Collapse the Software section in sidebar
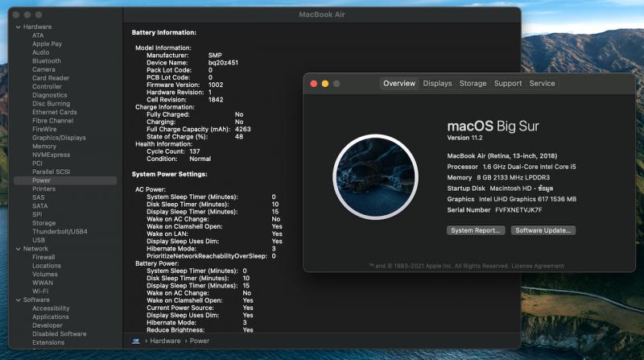This screenshot has height=360, width=644. [x=18, y=300]
